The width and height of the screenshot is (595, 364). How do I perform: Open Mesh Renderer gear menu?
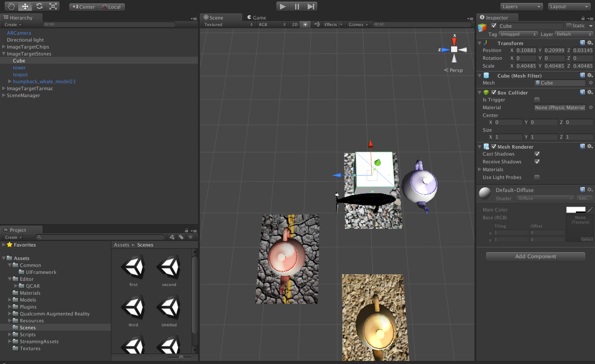[x=590, y=146]
